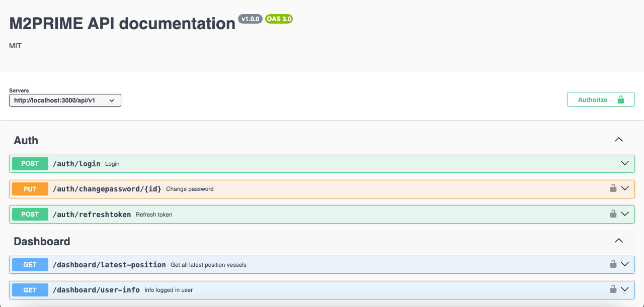Collapse the Dashboard section chevron
Image resolution: width=644 pixels, height=307 pixels.
pos(619,241)
